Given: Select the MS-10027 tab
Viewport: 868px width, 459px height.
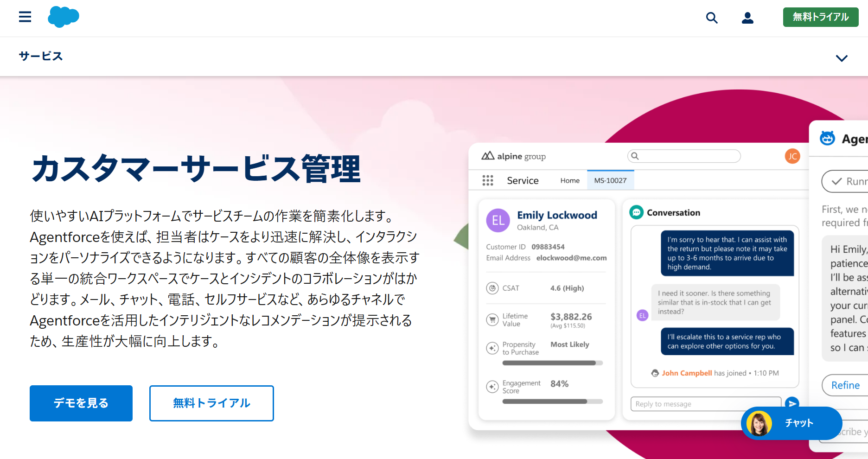Looking at the screenshot, I should tap(610, 180).
